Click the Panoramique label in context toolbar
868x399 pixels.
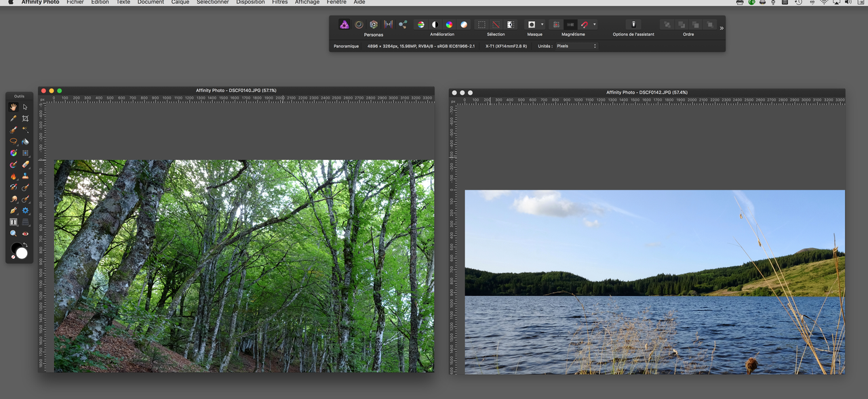[347, 46]
